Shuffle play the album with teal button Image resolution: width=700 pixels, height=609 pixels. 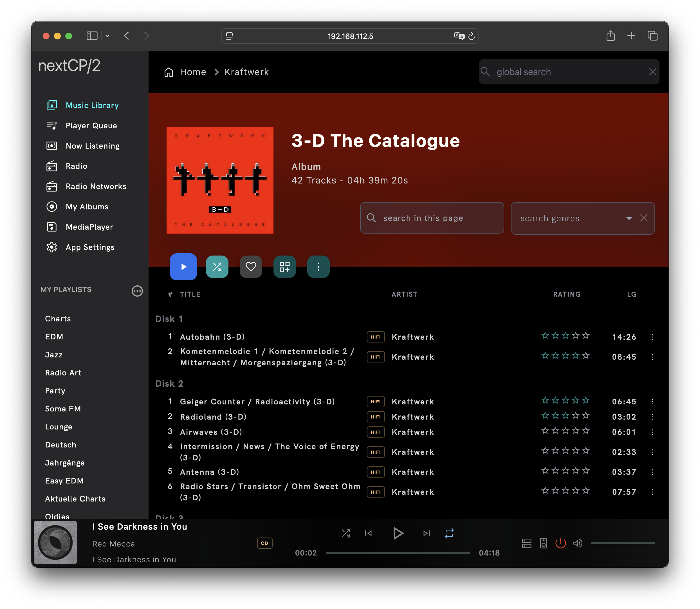[x=217, y=267]
